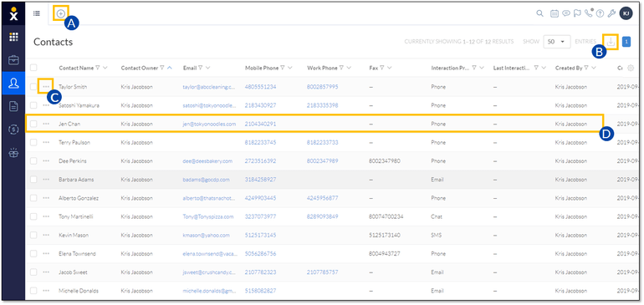
Task: Click the Chat interaction preference cell
Action: coord(437,216)
